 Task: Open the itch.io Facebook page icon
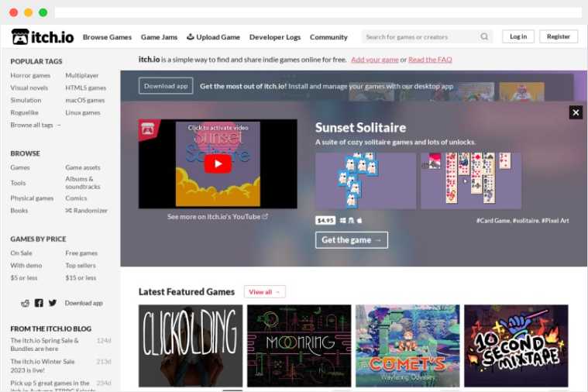39,303
